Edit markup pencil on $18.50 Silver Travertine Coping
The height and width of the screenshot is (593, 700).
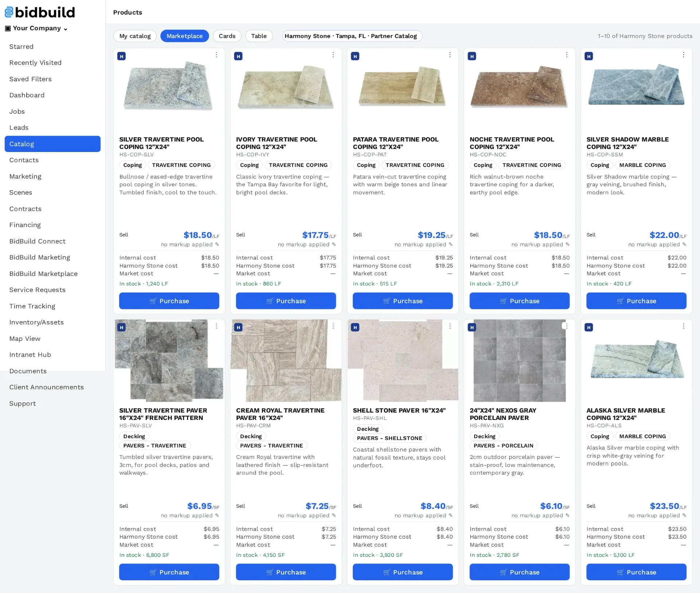pos(217,244)
